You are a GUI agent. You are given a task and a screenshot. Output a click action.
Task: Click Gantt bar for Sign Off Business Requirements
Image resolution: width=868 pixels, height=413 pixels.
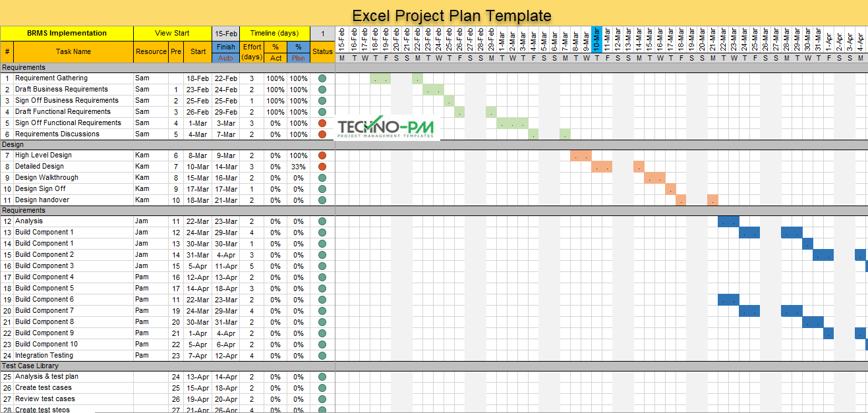coord(449,101)
